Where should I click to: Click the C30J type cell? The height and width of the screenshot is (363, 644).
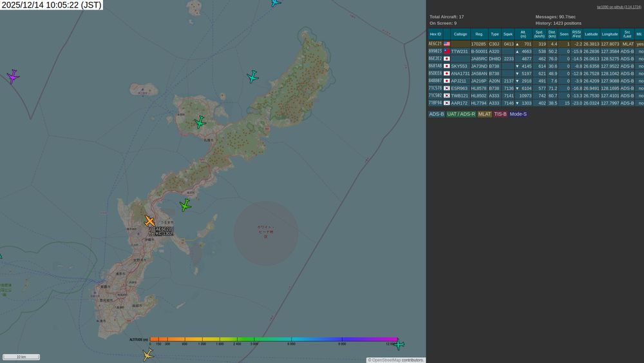click(494, 44)
